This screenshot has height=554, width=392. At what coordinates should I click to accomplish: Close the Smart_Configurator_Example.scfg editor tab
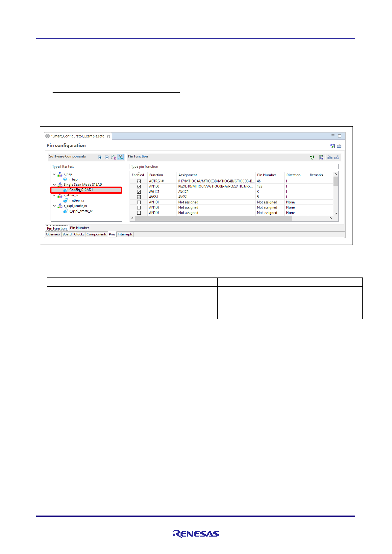[x=108, y=136]
